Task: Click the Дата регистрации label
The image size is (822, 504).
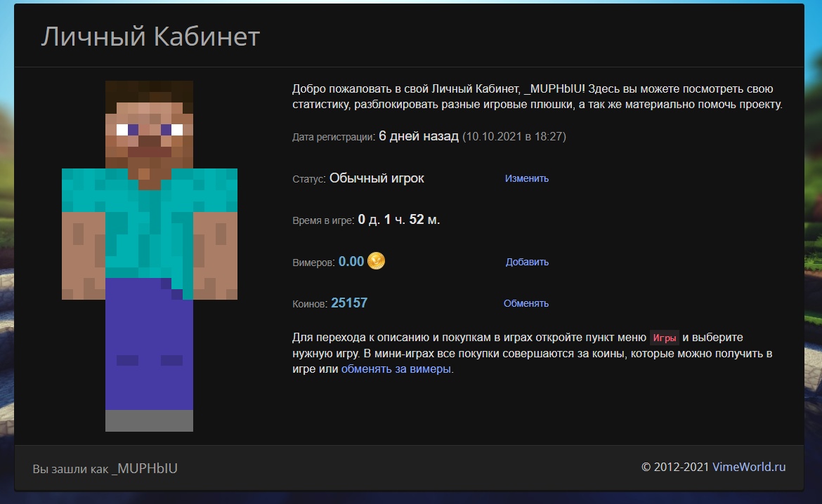Action: 334,137
